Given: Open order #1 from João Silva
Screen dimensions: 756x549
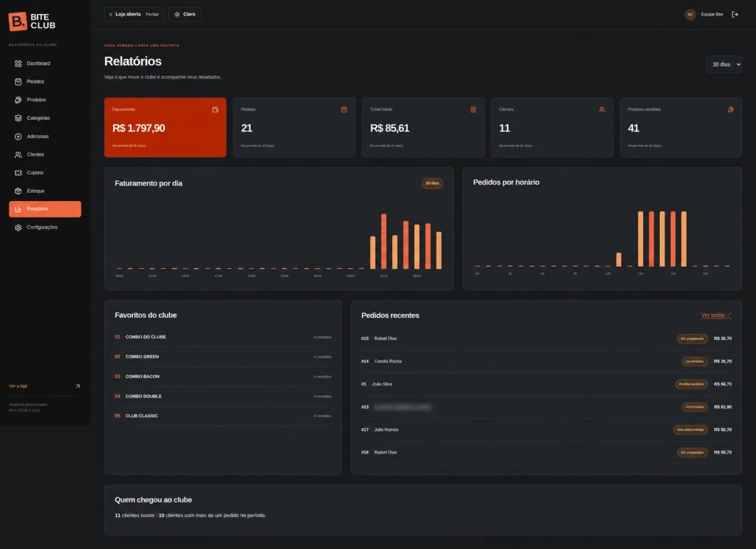Looking at the screenshot, I should pyautogui.click(x=546, y=384).
